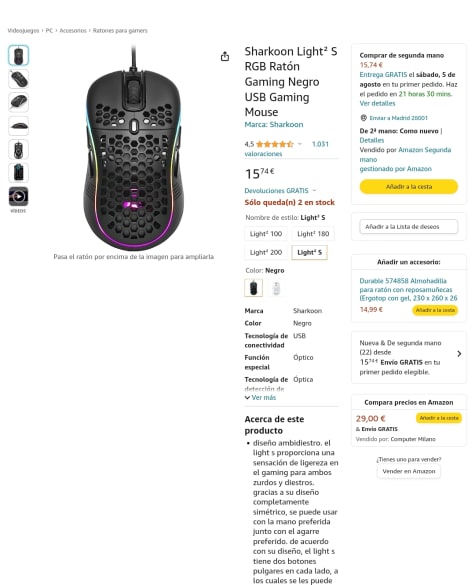This screenshot has width=475, height=585.
Task: Click the star rating icons
Action: (x=275, y=144)
